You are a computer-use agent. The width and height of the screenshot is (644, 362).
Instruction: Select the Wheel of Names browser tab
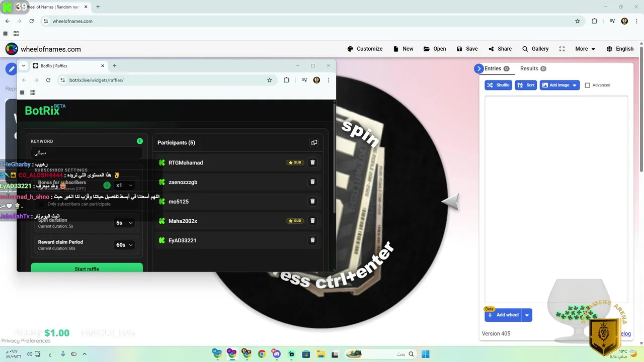(x=54, y=7)
